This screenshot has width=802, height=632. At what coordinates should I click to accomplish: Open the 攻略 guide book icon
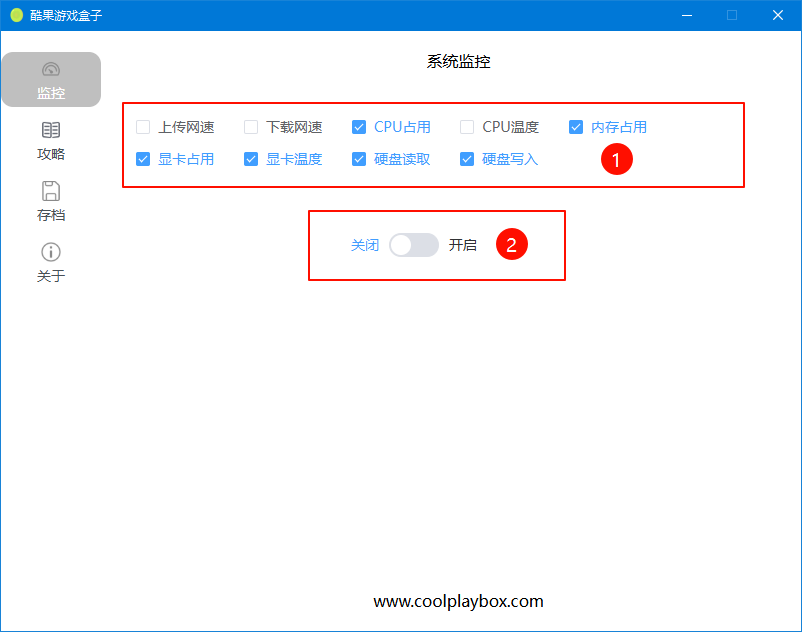click(51, 130)
